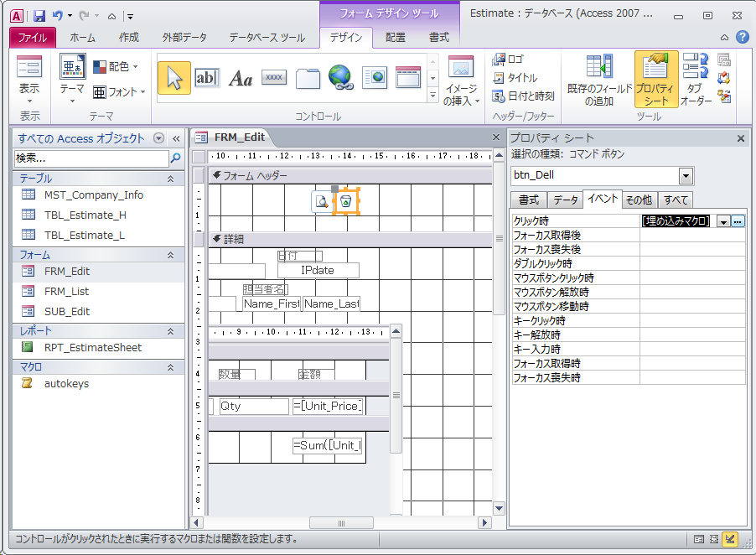
Task: Click the horizontal scrollbar thumb of form
Action: tap(341, 523)
